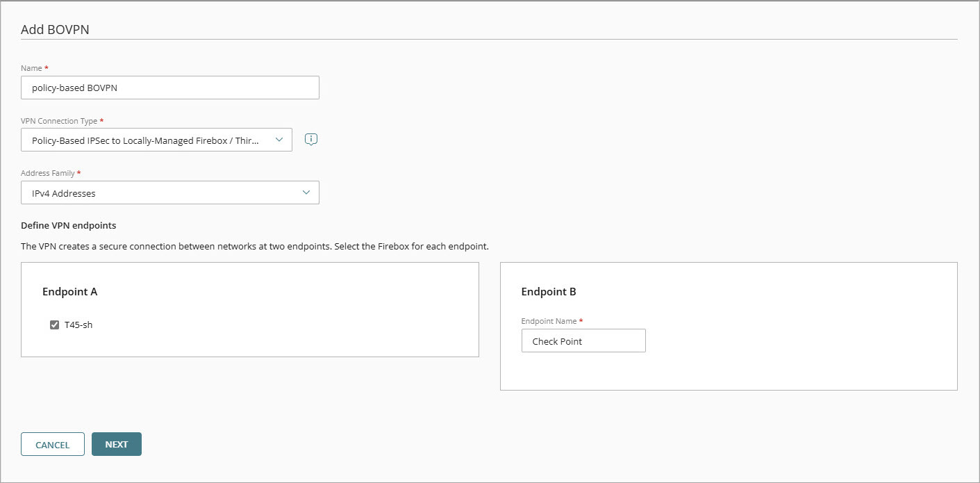Select the Endpoint B panel

(x=729, y=327)
